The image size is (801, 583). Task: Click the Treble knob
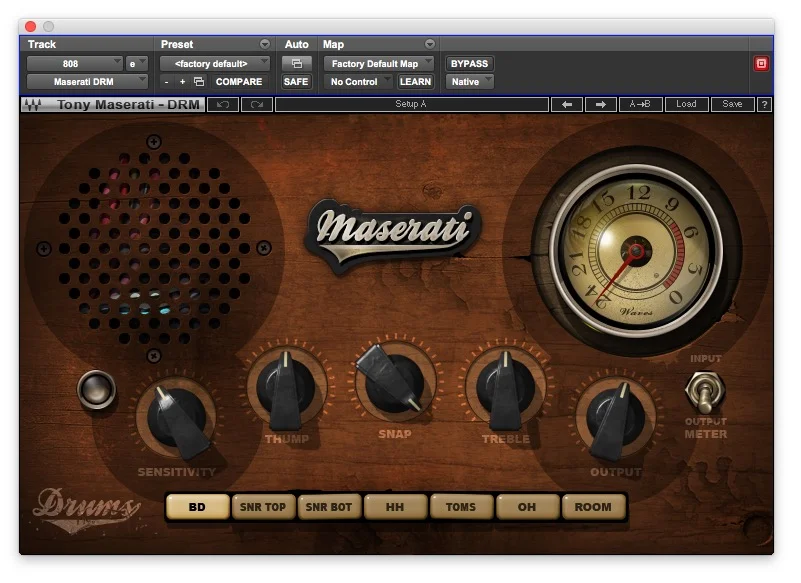(505, 387)
